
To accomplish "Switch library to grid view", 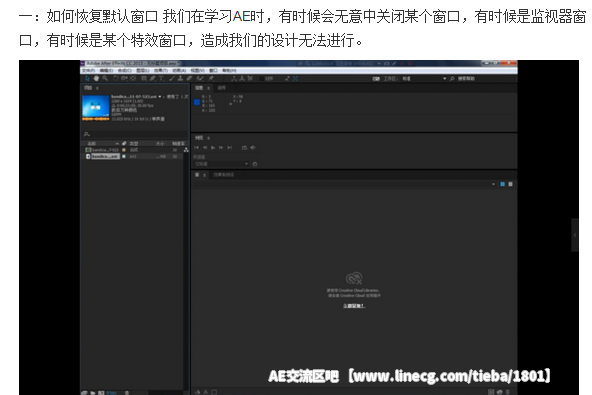I will [x=503, y=184].
